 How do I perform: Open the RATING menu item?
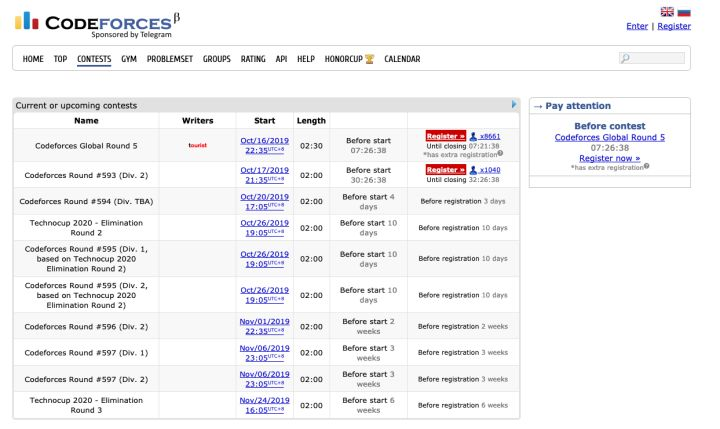pyautogui.click(x=253, y=59)
